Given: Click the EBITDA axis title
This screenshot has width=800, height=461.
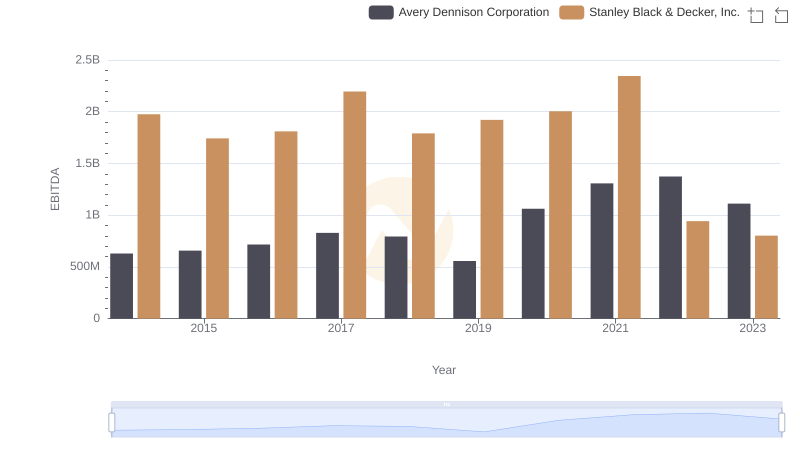Looking at the screenshot, I should pyautogui.click(x=55, y=189).
